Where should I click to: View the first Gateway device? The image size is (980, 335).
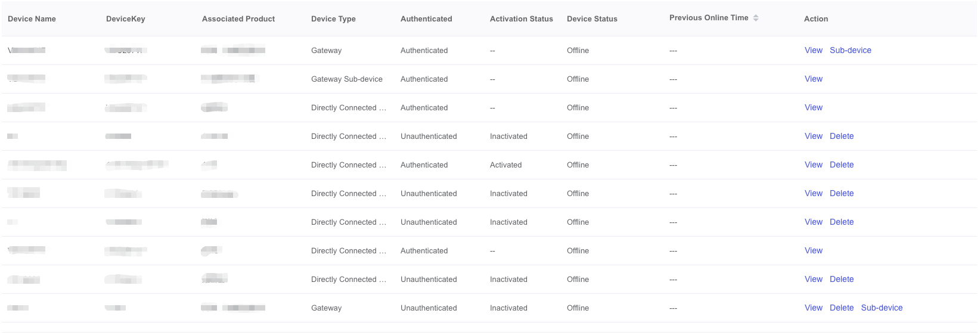[x=813, y=50]
